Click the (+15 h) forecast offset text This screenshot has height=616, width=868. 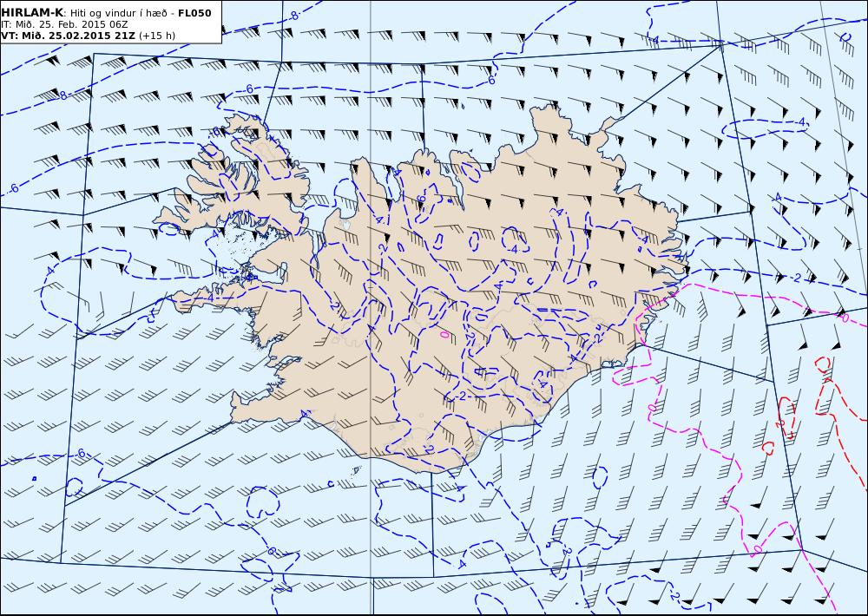click(x=156, y=36)
